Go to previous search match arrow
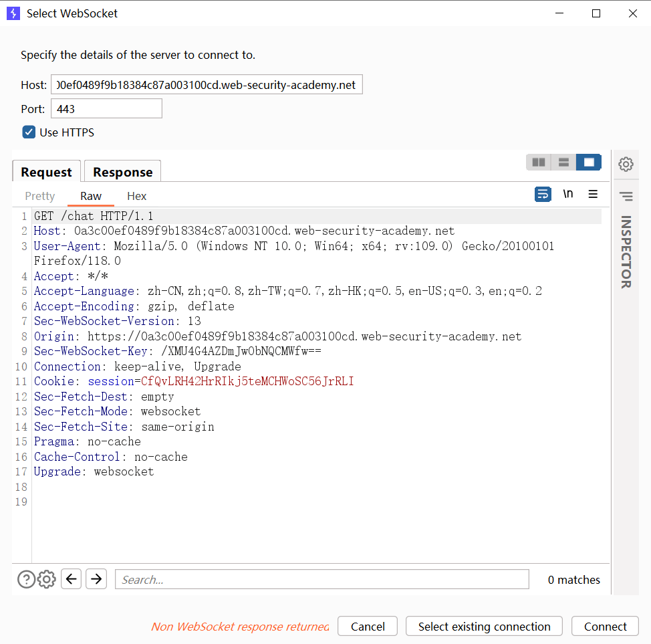 coord(72,579)
